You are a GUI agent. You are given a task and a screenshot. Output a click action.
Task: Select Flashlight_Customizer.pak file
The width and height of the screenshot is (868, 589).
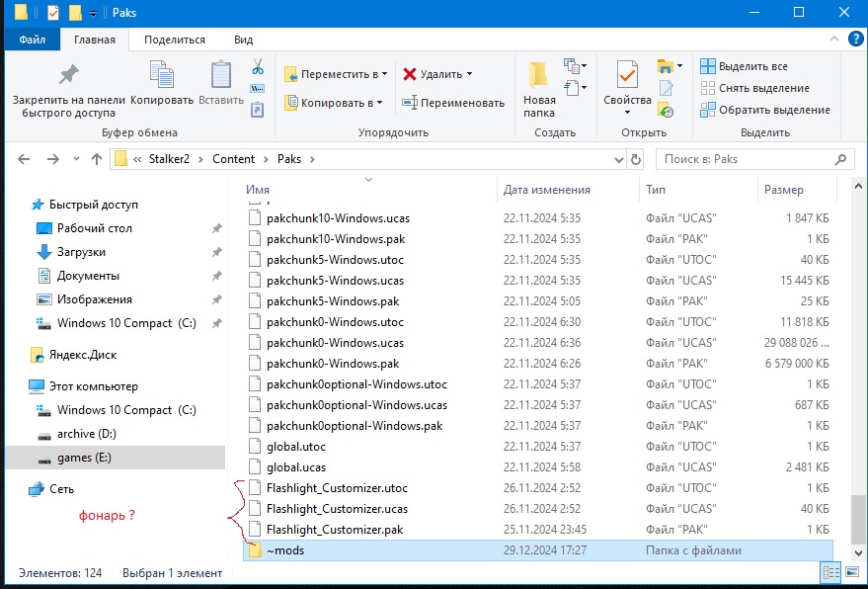(537, 530)
